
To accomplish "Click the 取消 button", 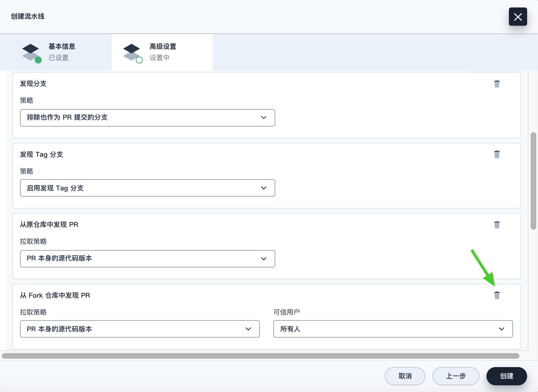I will (405, 376).
